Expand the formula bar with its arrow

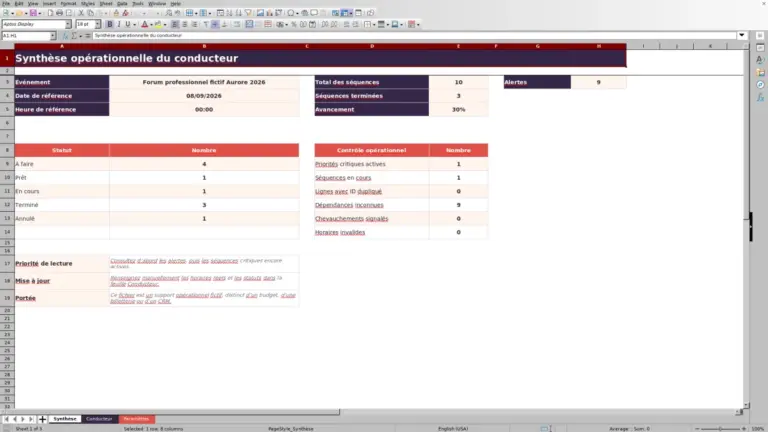tap(742, 35)
